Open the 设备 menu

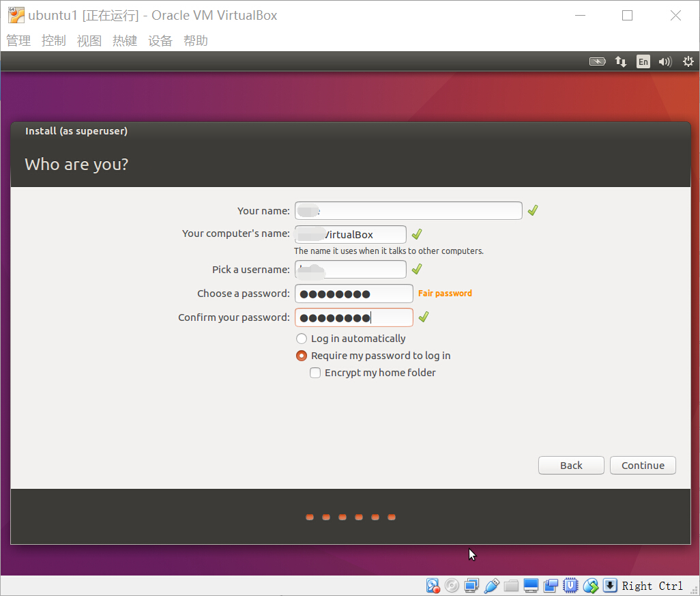160,41
